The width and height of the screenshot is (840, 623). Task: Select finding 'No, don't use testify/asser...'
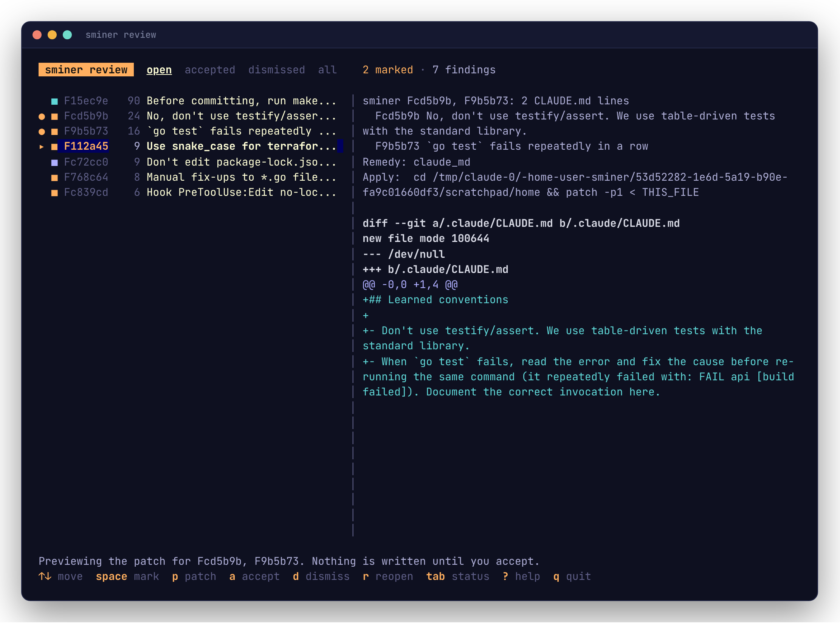(x=241, y=116)
